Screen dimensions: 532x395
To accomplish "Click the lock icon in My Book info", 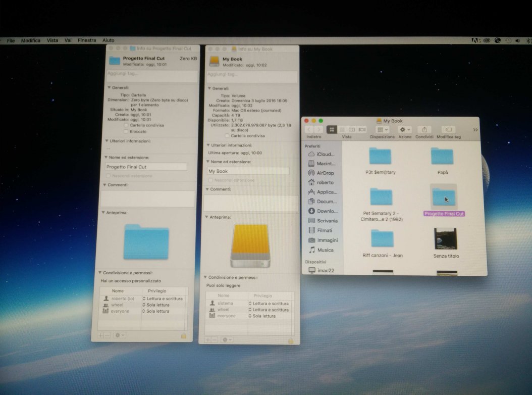I will [291, 341].
